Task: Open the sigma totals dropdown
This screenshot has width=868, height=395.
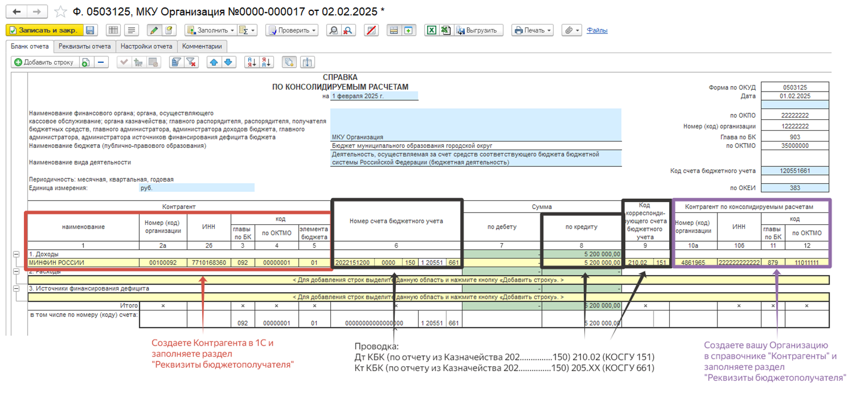Action: pyautogui.click(x=246, y=30)
